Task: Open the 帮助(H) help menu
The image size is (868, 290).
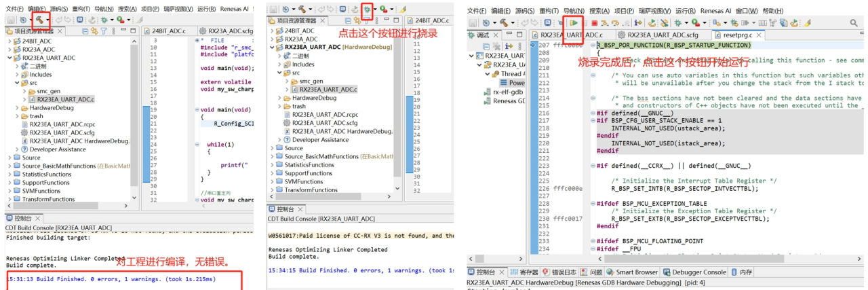Action: [772, 11]
